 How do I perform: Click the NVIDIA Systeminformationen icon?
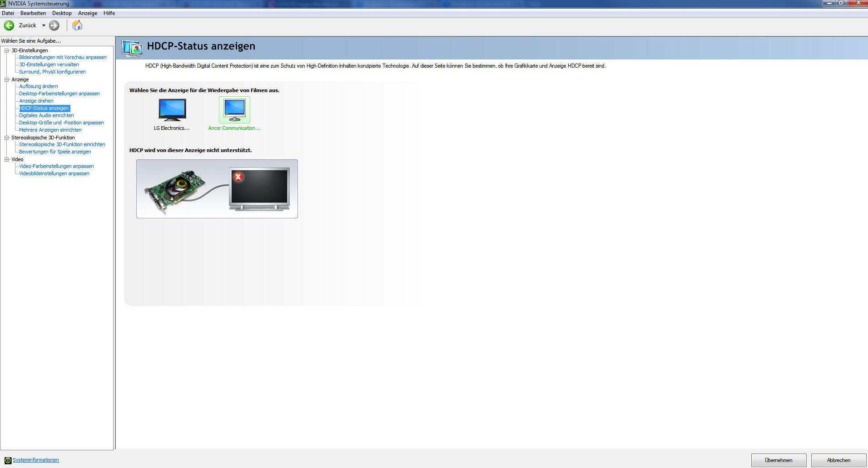[8, 460]
